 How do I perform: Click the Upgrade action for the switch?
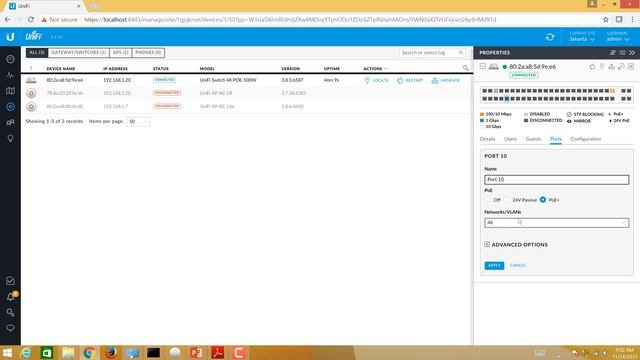click(446, 80)
